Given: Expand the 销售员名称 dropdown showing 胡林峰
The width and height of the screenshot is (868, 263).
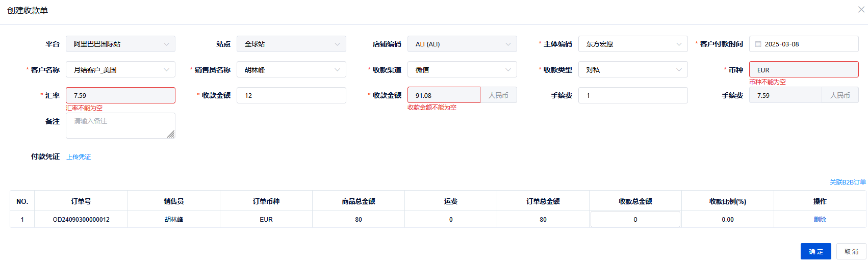Looking at the screenshot, I should coord(291,70).
